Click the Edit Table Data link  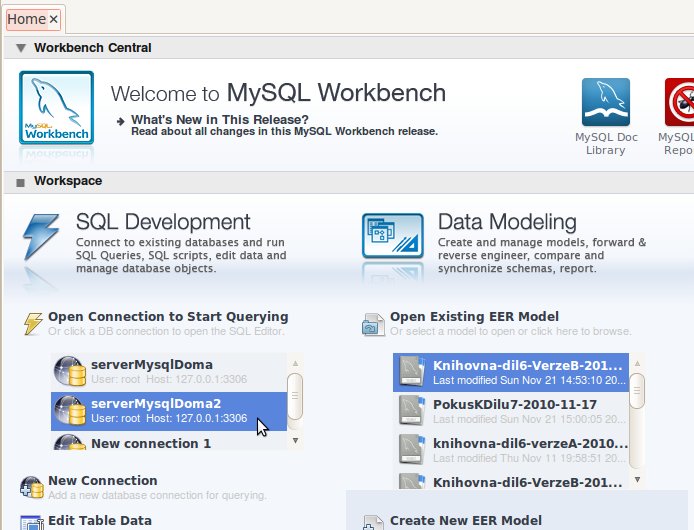pyautogui.click(x=100, y=520)
